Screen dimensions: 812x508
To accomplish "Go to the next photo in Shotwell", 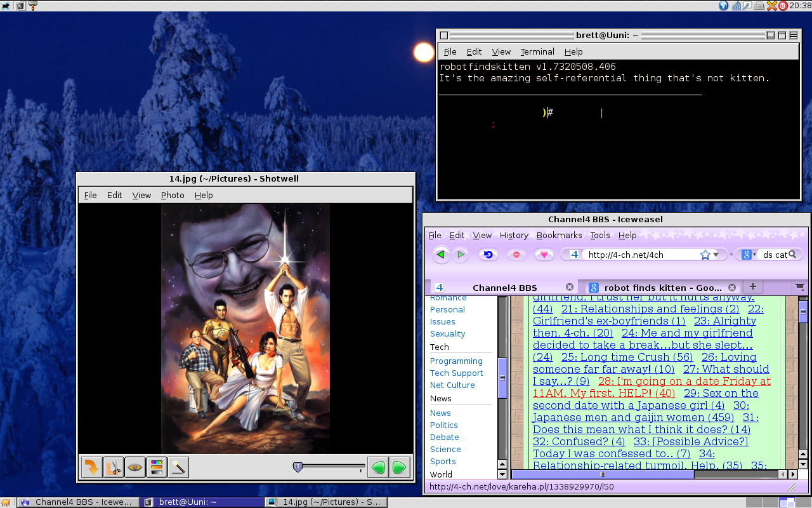I will (399, 468).
